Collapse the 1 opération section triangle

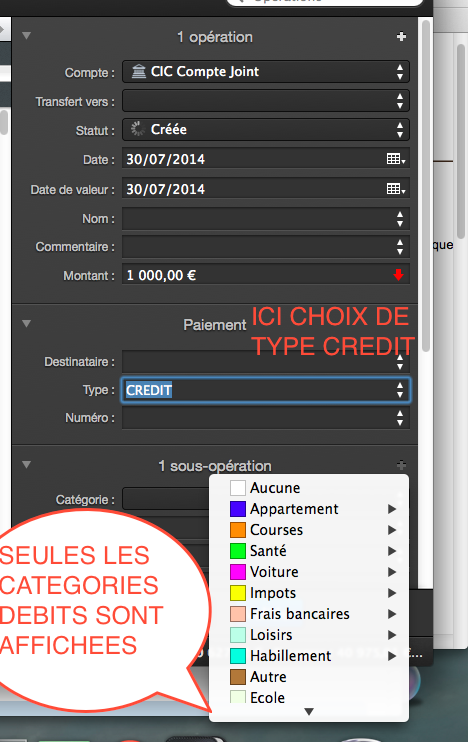26,35
